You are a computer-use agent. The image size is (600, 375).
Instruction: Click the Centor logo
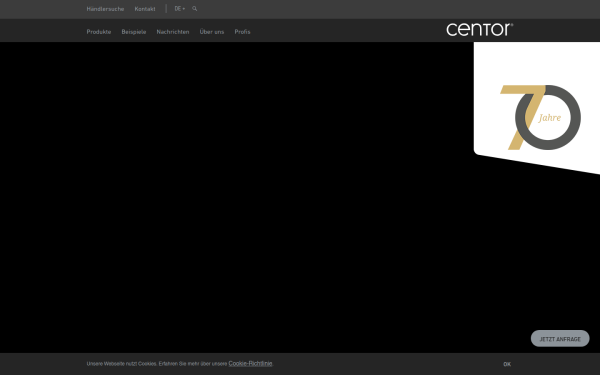479,29
